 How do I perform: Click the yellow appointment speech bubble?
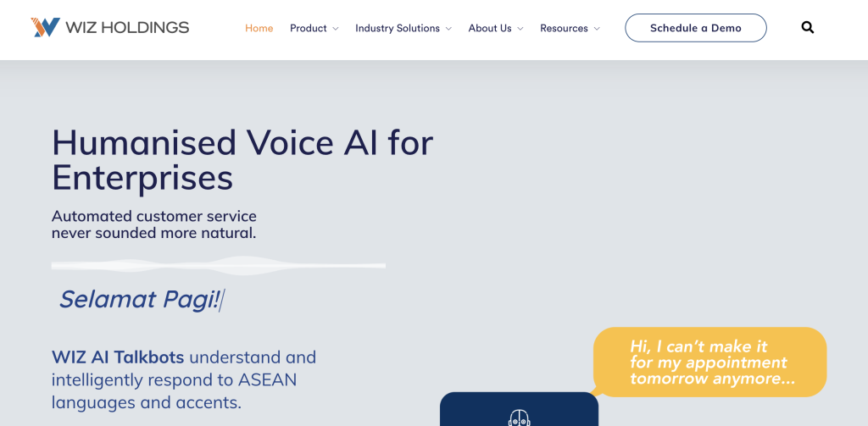tap(709, 362)
